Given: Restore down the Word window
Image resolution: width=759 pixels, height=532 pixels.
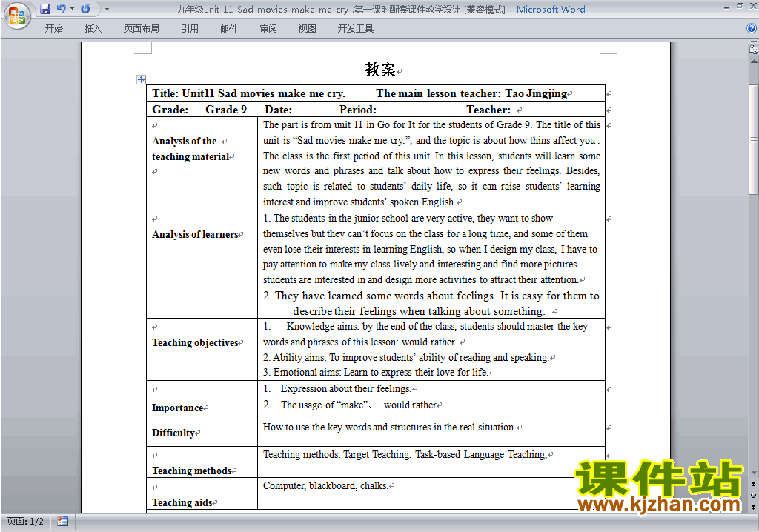Looking at the screenshot, I should (x=740, y=6).
